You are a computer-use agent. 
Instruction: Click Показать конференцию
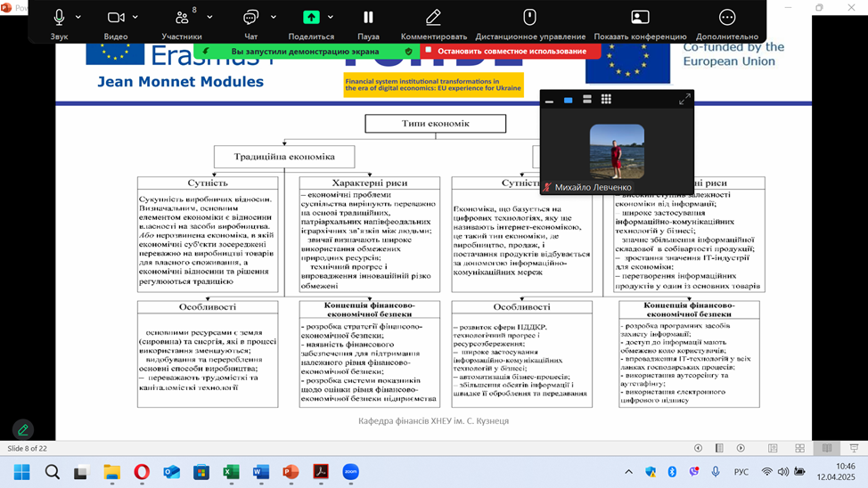640,23
